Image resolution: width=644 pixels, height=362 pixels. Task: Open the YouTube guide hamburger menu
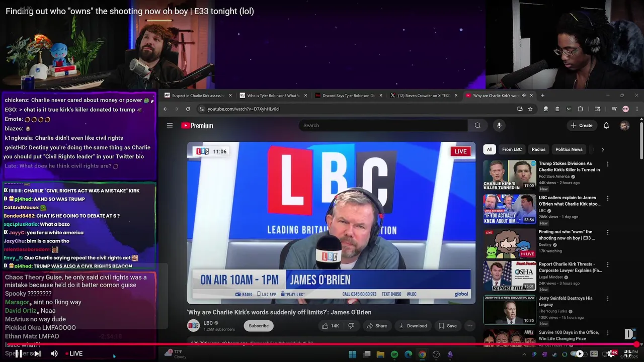(x=170, y=125)
